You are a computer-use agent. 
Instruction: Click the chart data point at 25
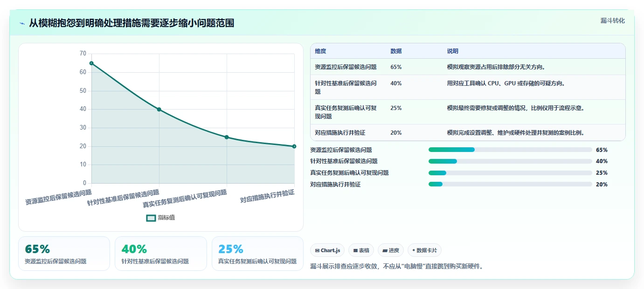click(x=227, y=137)
